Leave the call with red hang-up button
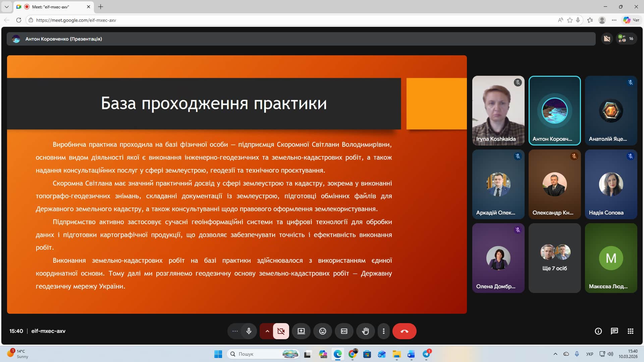The width and height of the screenshot is (644, 362). [404, 331]
